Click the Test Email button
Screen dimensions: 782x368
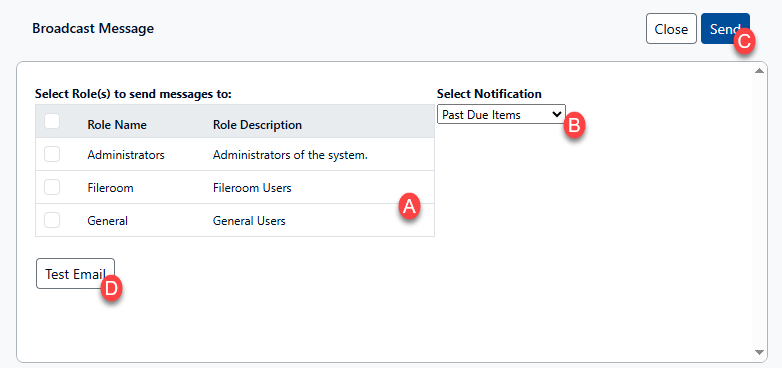click(75, 273)
